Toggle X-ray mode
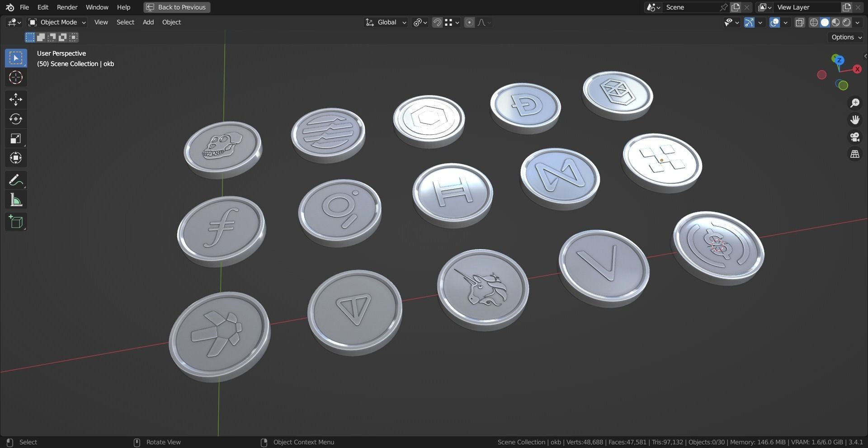 pyautogui.click(x=800, y=22)
